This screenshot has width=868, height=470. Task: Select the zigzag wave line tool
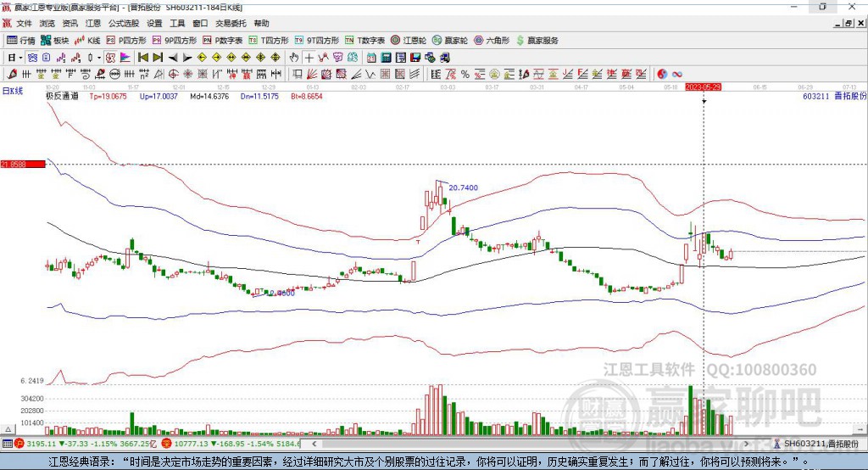pos(370,74)
